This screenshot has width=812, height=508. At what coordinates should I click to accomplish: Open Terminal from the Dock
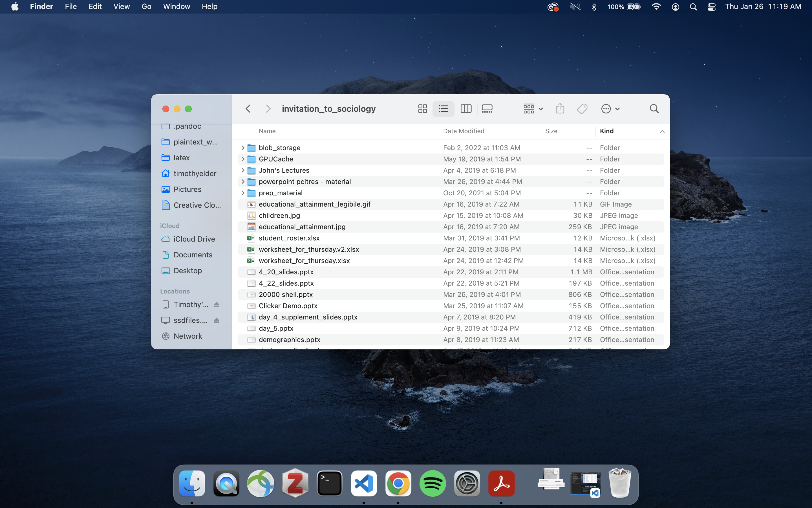click(330, 483)
